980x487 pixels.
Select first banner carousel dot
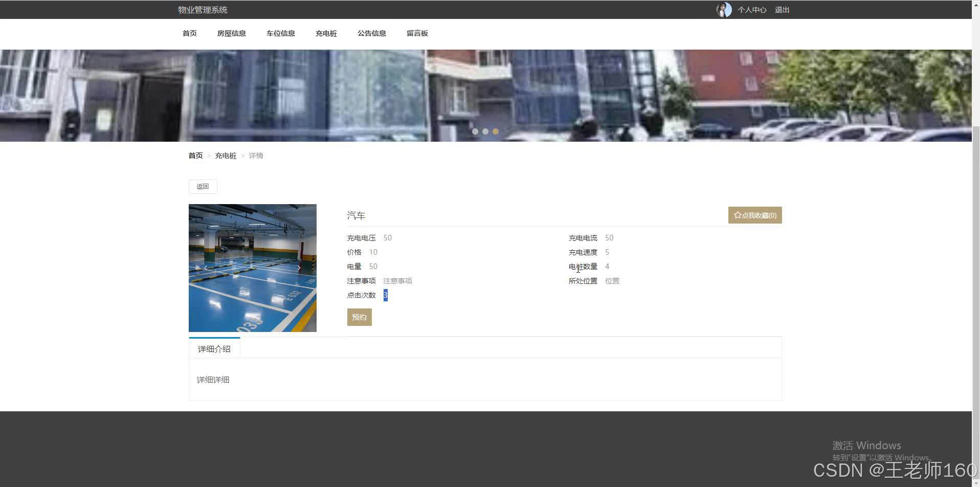click(475, 131)
